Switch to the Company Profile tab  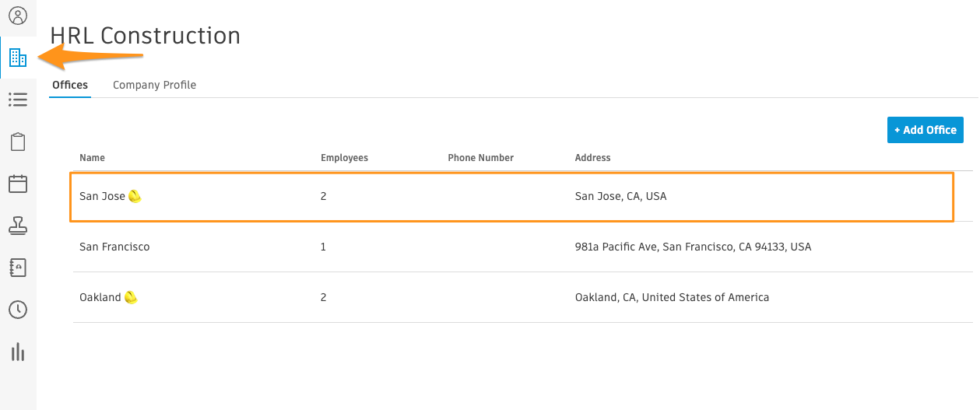(x=154, y=85)
